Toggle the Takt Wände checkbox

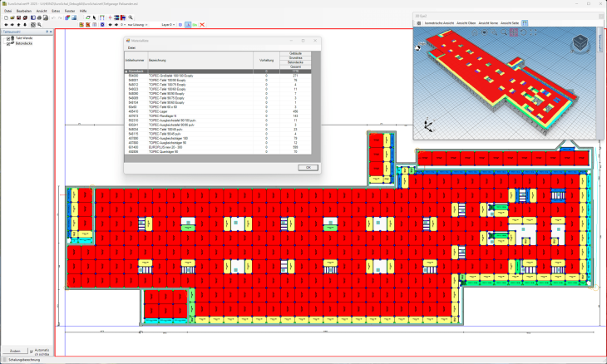click(8, 38)
